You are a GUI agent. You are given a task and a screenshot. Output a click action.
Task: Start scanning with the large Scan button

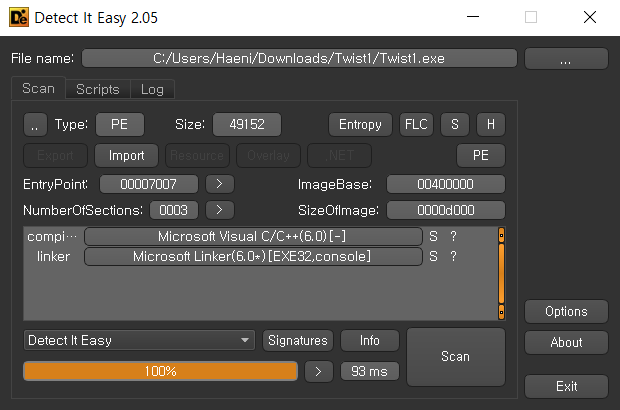[x=456, y=357]
